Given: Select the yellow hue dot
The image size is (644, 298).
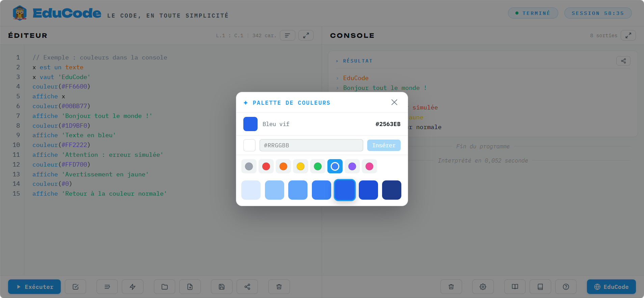Looking at the screenshot, I should point(300,166).
